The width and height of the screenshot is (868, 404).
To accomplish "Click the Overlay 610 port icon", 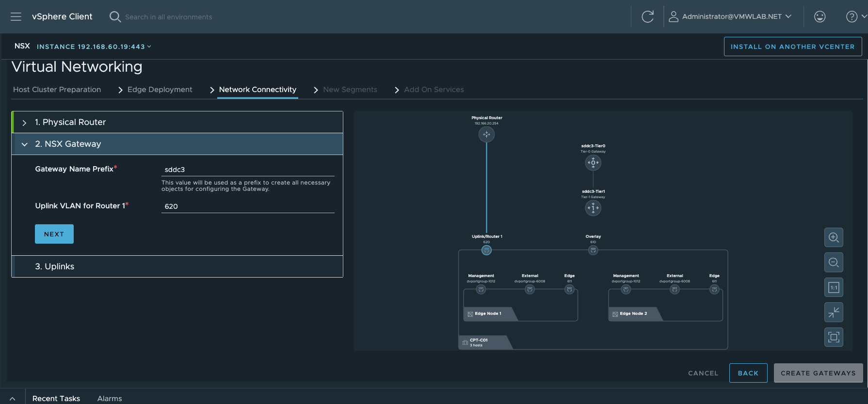I will tap(593, 250).
